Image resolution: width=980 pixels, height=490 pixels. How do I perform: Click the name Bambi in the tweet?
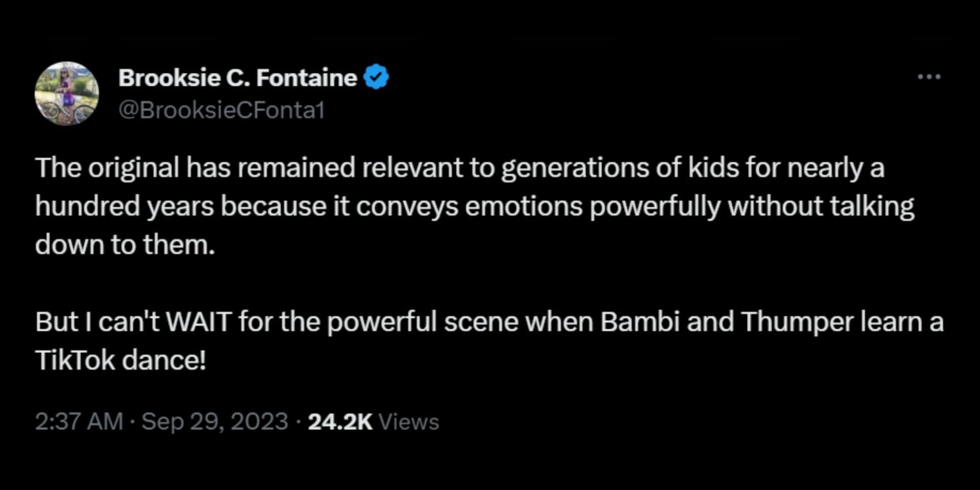point(640,322)
